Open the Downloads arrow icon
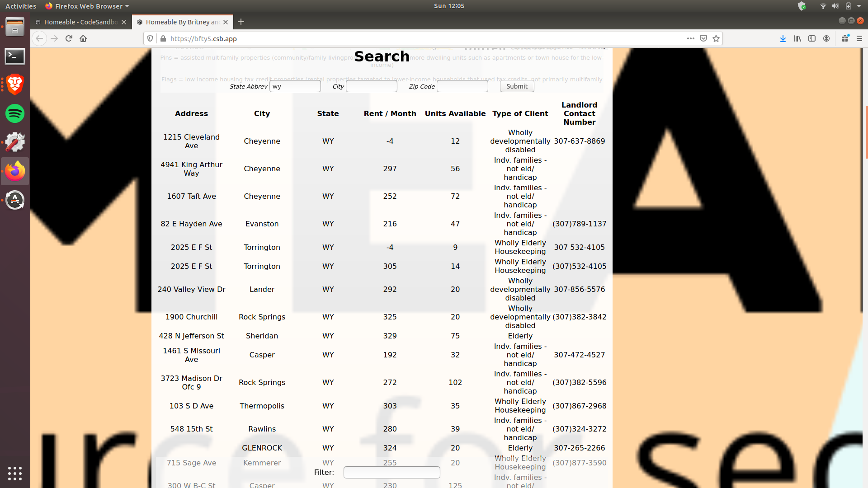Viewport: 868px width, 488px height. [x=783, y=38]
